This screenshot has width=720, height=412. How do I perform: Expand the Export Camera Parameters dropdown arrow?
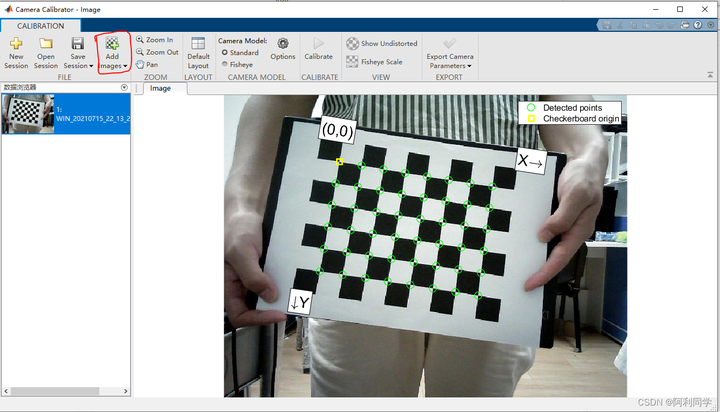pos(469,66)
